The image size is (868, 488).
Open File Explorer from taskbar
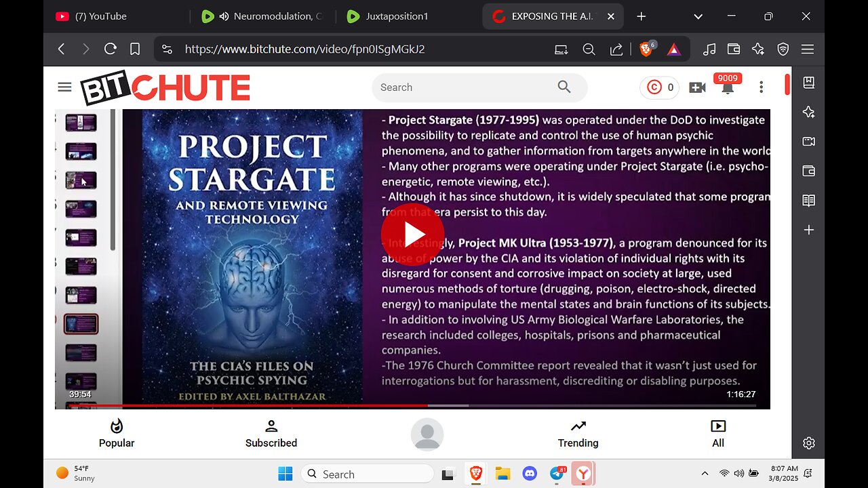coord(502,474)
